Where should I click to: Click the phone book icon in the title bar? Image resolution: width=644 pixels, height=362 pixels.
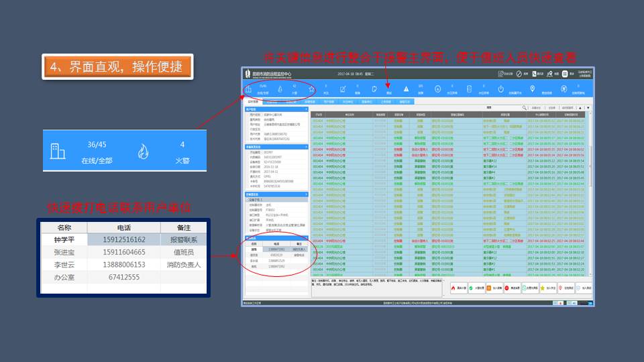[x=535, y=74]
